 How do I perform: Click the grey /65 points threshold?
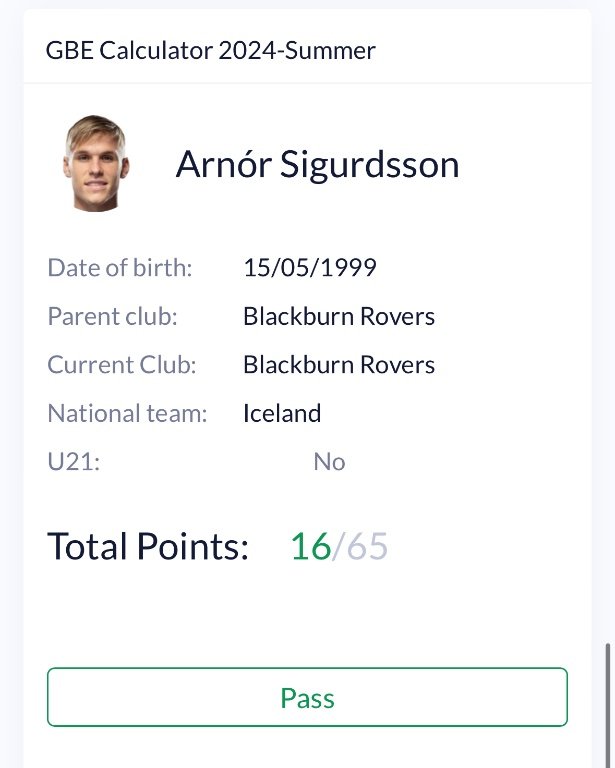pos(361,547)
